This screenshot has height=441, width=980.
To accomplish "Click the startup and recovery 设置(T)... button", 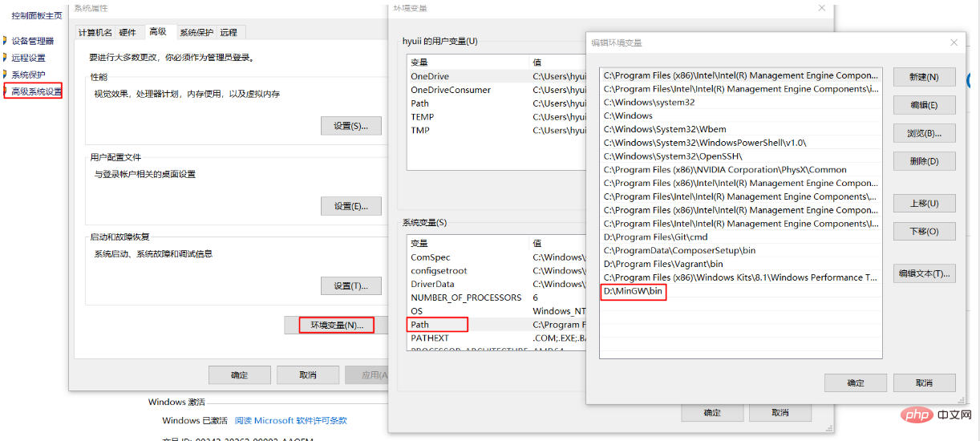I will [350, 286].
